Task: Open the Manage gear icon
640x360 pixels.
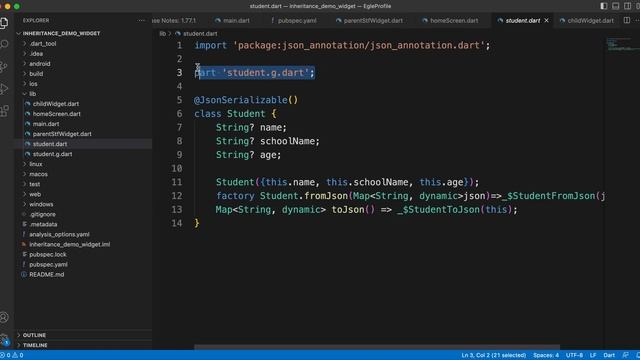Action: [x=4, y=339]
